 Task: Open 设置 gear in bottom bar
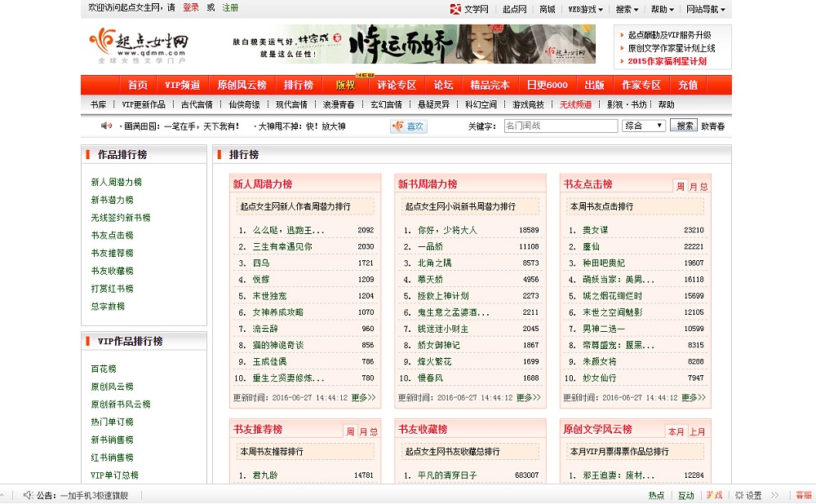point(747,495)
